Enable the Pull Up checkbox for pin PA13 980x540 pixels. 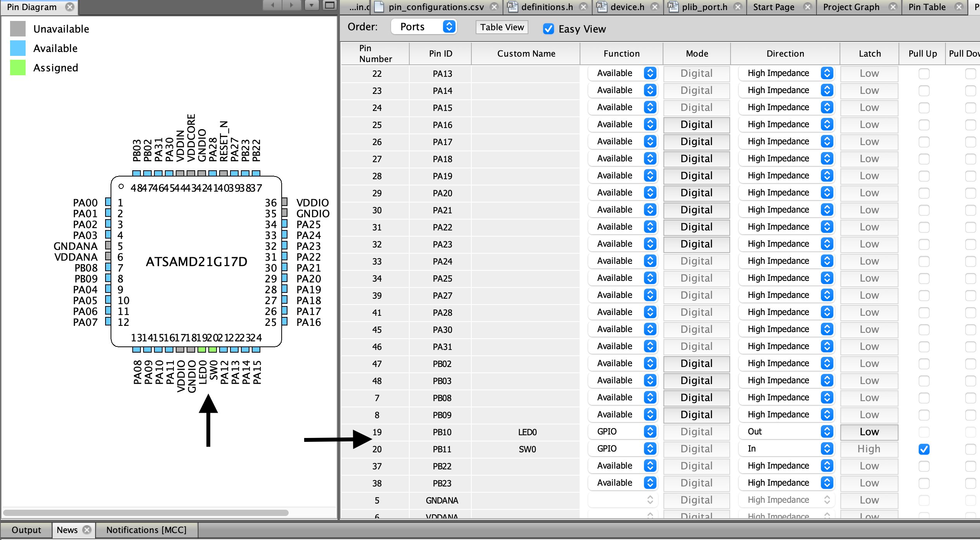click(x=923, y=73)
